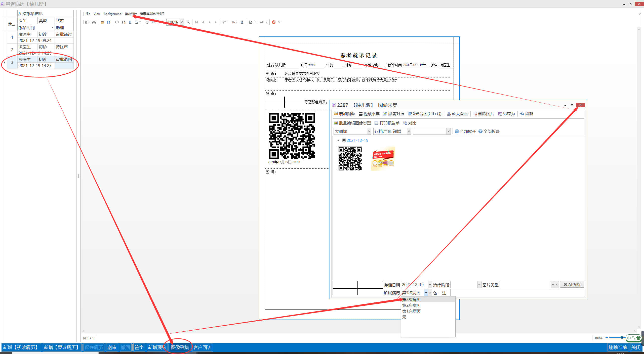Go to the first page
The image size is (644, 354).
click(196, 22)
